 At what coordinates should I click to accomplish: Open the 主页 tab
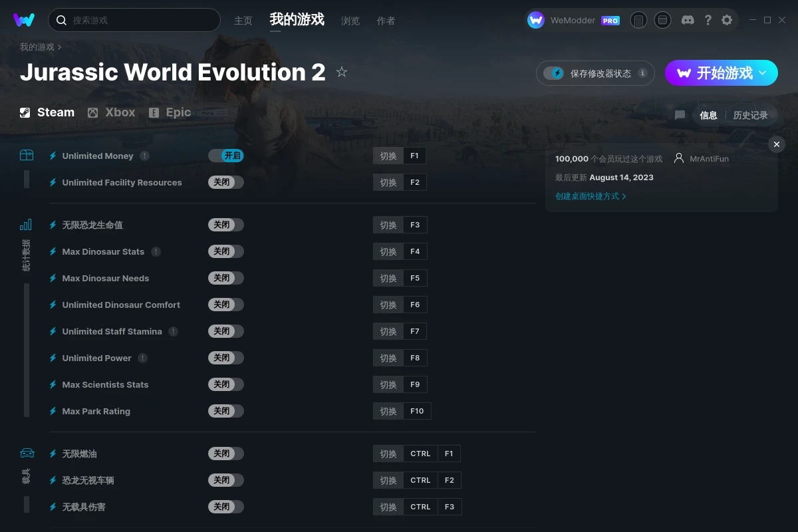point(243,21)
